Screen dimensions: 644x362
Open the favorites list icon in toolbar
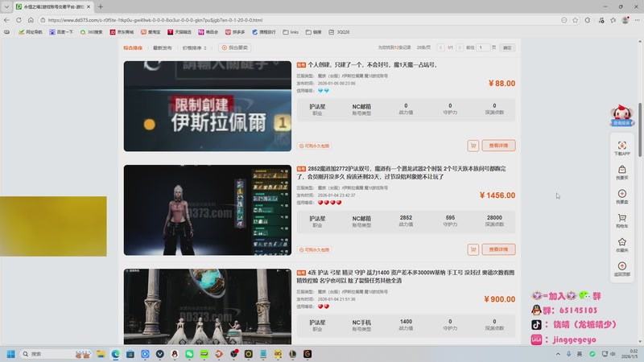point(613,19)
